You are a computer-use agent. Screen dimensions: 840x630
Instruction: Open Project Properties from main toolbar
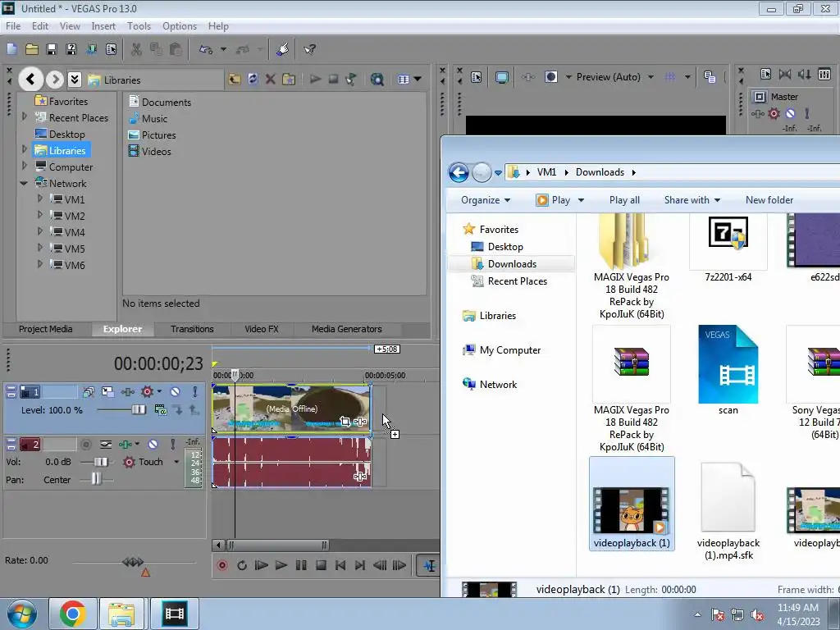(111, 49)
